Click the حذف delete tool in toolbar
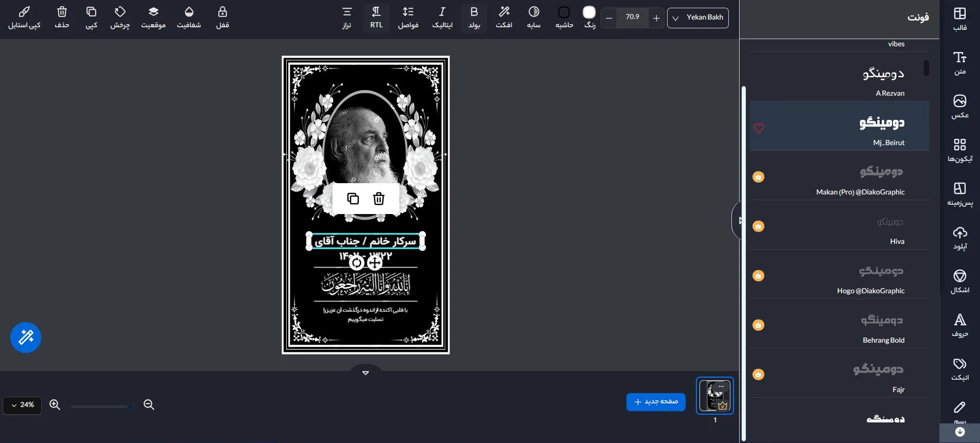Viewport: 980px width, 443px height. 62,17
